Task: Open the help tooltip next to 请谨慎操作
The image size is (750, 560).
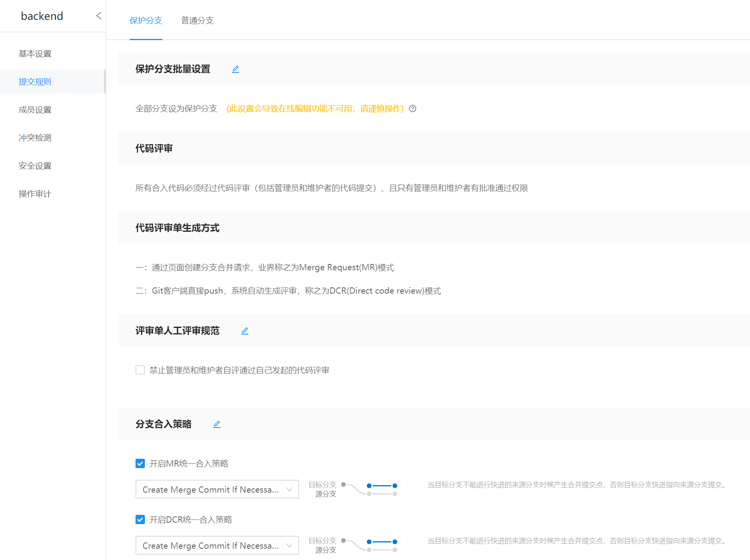Action: pos(412,109)
